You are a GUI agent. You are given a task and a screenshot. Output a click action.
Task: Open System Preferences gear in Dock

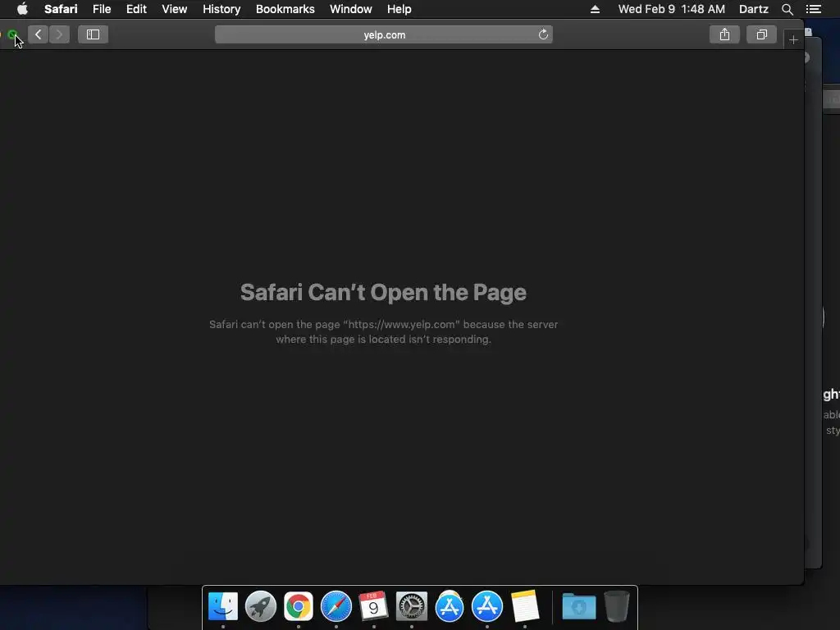click(x=412, y=606)
